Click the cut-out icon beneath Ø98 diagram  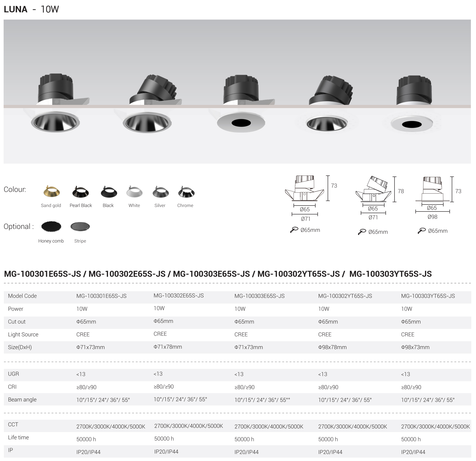click(422, 231)
